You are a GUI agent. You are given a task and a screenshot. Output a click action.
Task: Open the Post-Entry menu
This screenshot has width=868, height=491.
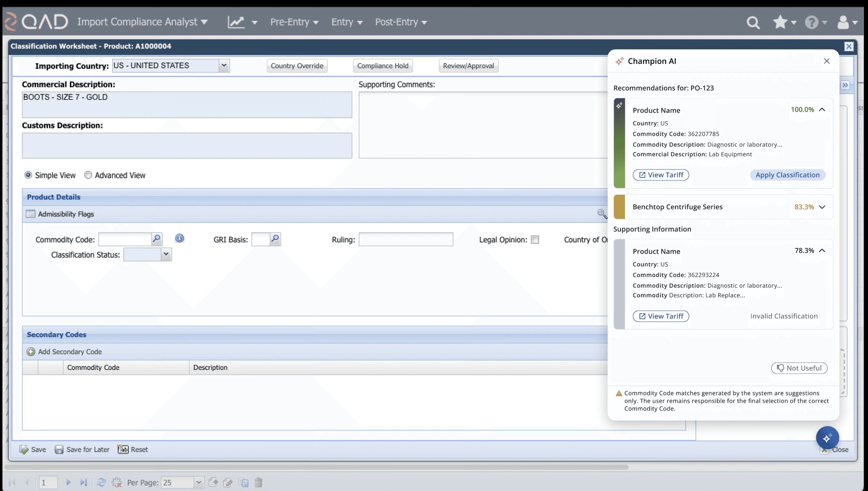tap(401, 22)
